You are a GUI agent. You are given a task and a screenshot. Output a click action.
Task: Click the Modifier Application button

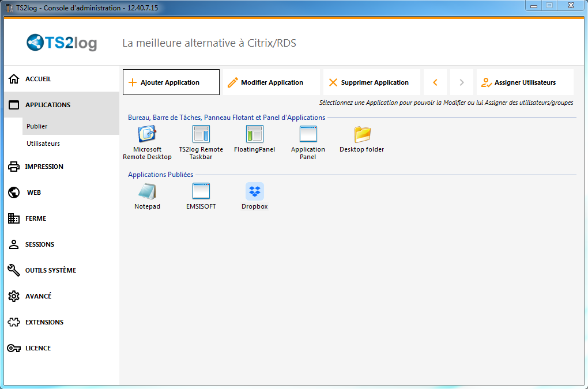[x=272, y=82]
